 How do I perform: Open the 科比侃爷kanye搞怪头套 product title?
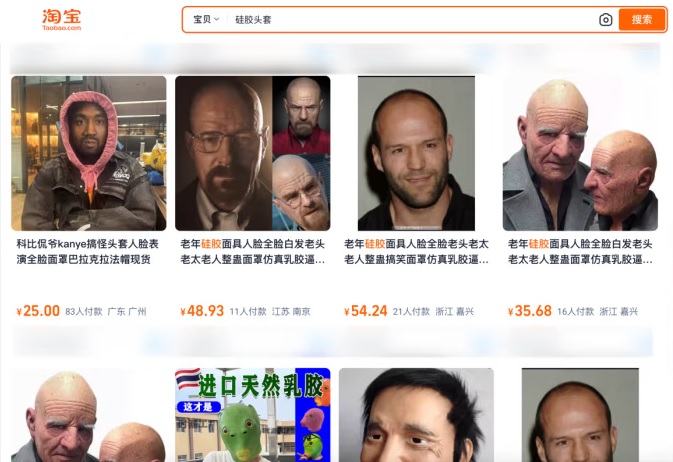[x=88, y=252]
